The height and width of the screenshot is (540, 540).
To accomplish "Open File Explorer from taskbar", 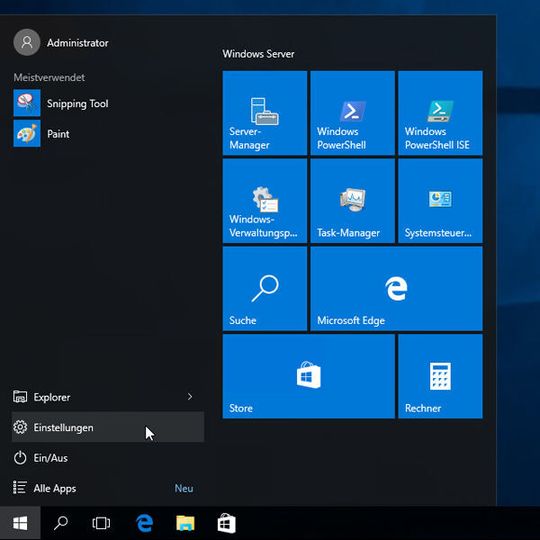I will [185, 523].
